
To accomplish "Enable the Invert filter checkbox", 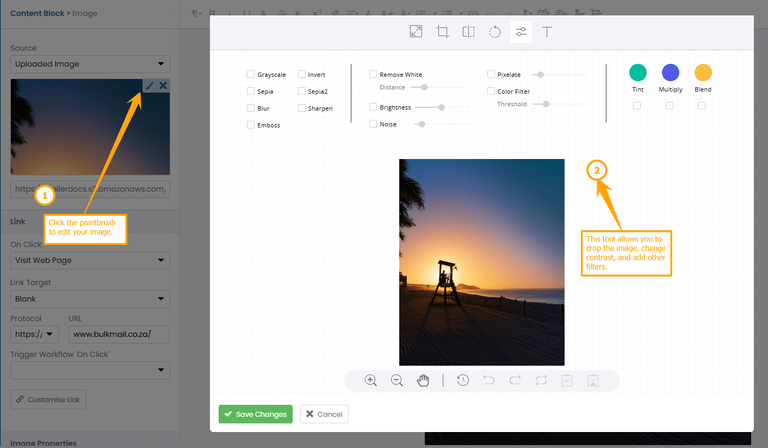I will pyautogui.click(x=302, y=74).
